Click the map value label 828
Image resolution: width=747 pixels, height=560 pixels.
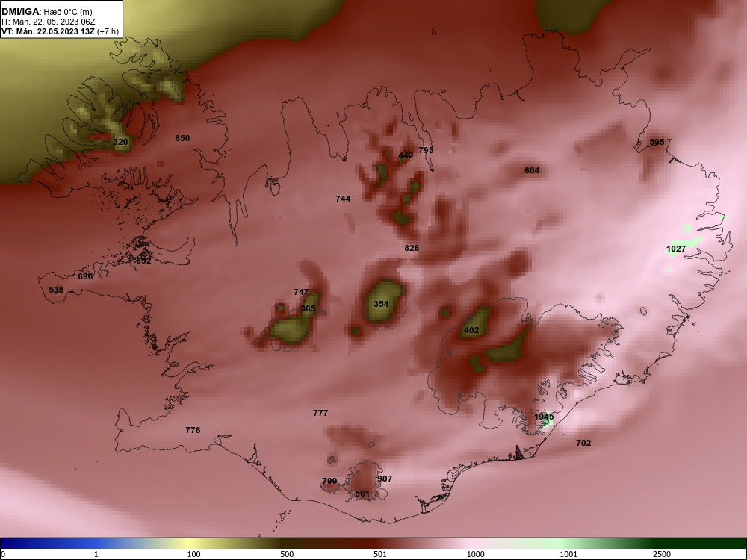(x=412, y=248)
